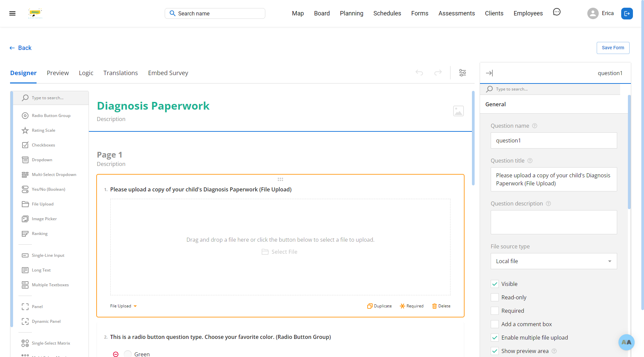
Task: Add Rating Scale from the toolbox
Action: coord(44,130)
